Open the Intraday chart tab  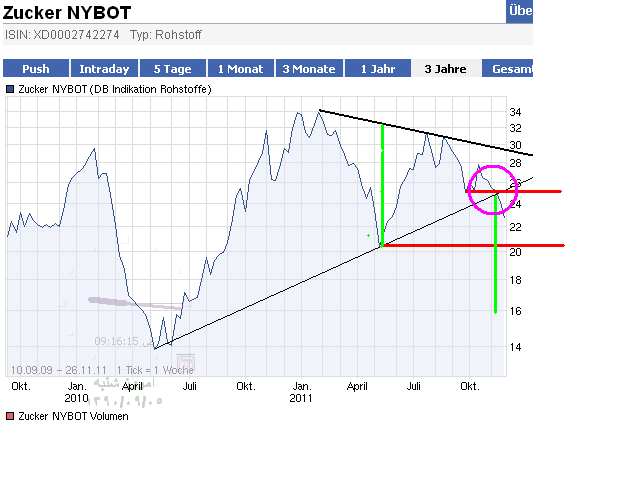point(104,68)
